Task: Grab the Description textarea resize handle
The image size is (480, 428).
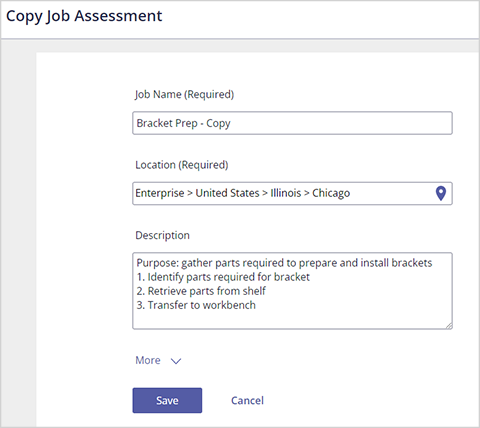Action: pyautogui.click(x=449, y=326)
